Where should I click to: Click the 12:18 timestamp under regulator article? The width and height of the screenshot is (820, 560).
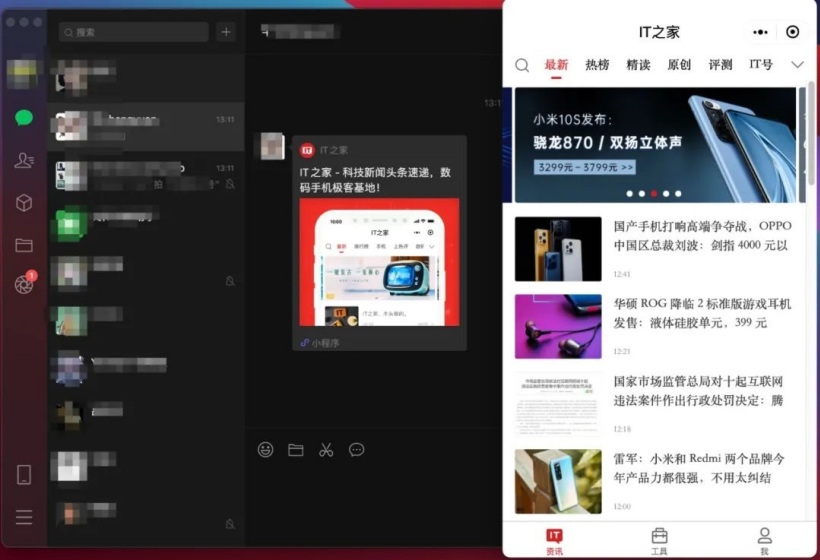coord(622,429)
